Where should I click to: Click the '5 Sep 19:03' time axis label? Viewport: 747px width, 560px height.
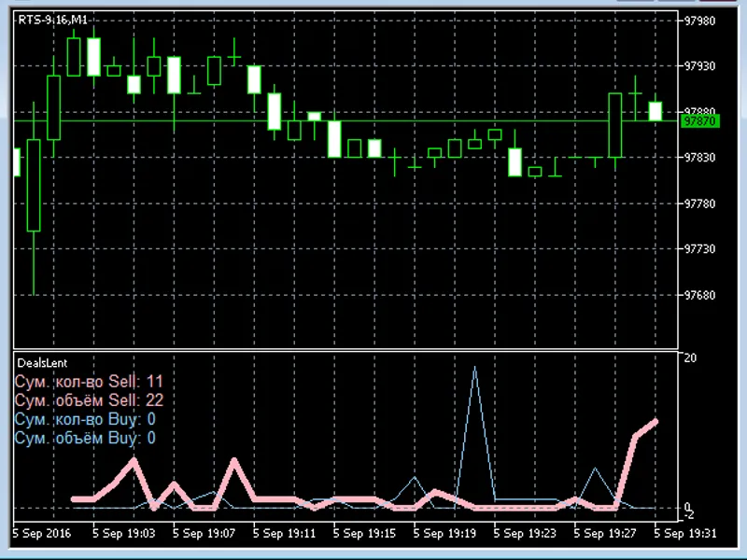coord(124,533)
